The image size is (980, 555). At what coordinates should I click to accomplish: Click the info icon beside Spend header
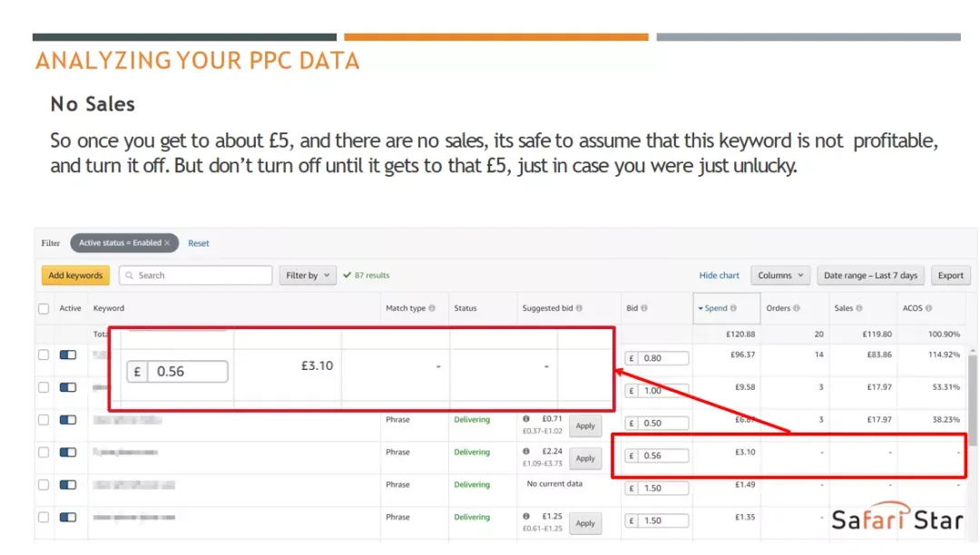tap(733, 308)
